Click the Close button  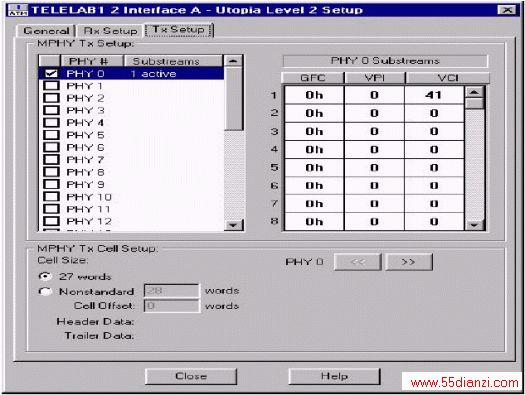tap(191, 376)
